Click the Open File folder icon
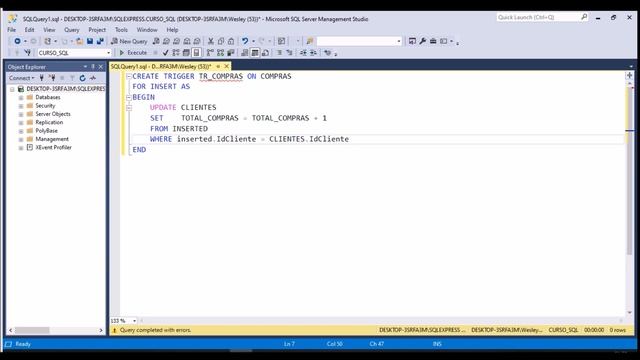 [x=79, y=41]
